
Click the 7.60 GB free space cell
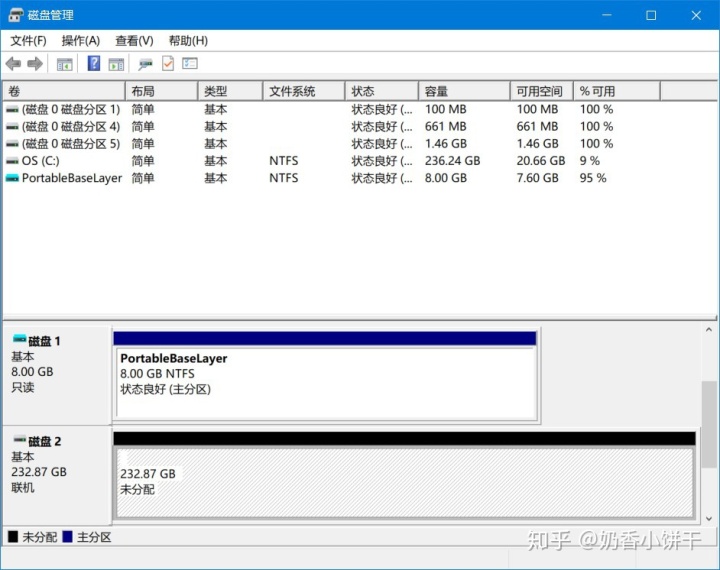[537, 178]
